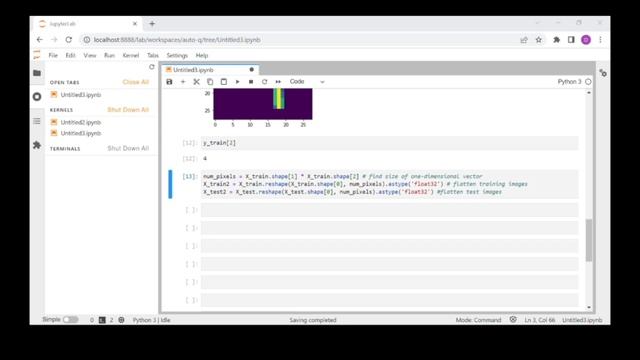Click browser Forward arrow

click(54, 40)
